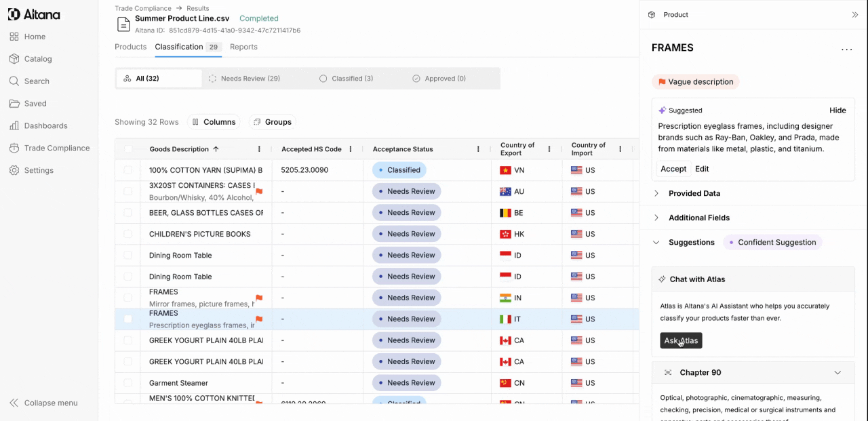Select the 100% COTTON YARN row checkbox
Image resolution: width=868 pixels, height=421 pixels.
click(x=128, y=170)
